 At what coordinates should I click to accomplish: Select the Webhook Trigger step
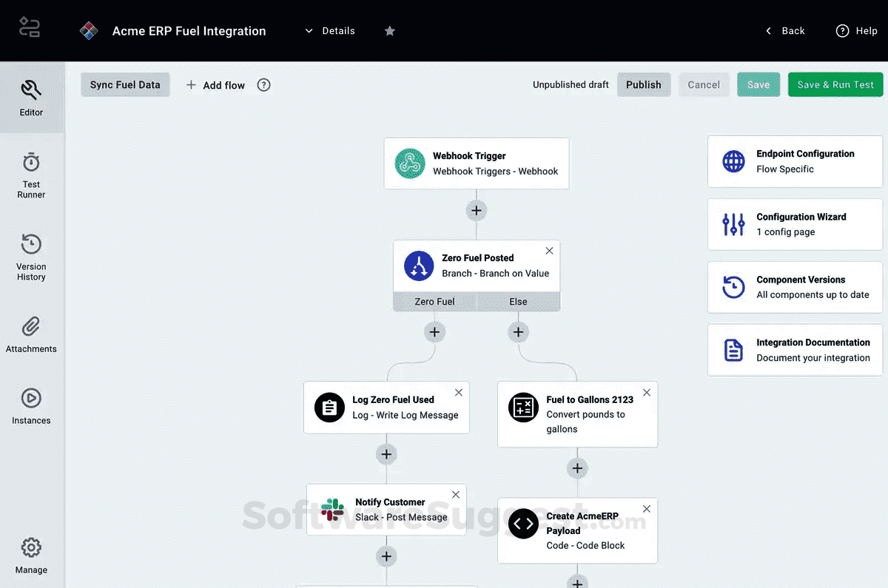(x=476, y=163)
